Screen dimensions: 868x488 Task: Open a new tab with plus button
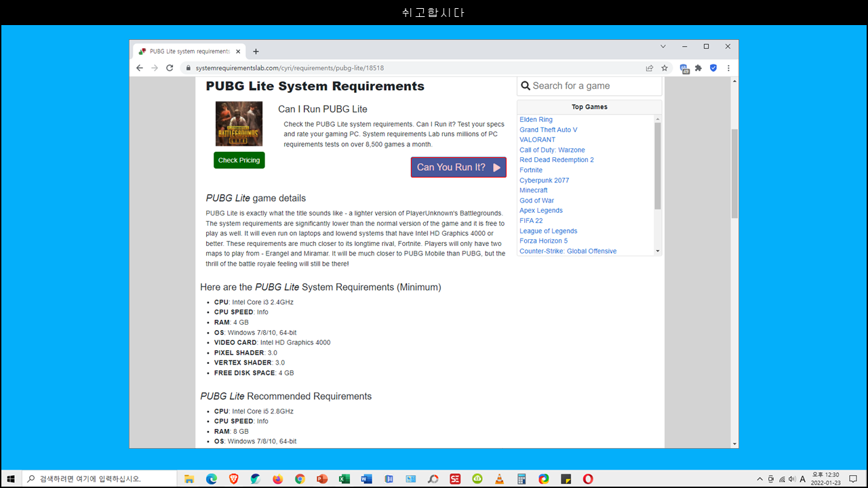tap(256, 52)
